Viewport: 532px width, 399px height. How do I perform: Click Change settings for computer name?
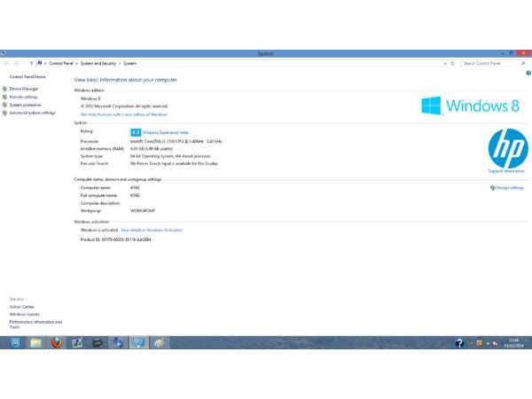(508, 188)
